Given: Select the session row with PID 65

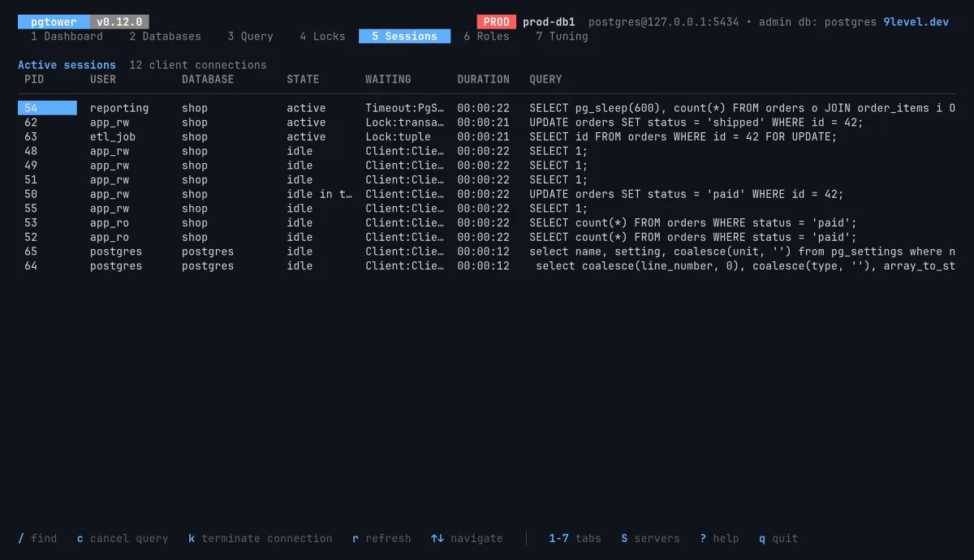Looking at the screenshot, I should [x=486, y=252].
